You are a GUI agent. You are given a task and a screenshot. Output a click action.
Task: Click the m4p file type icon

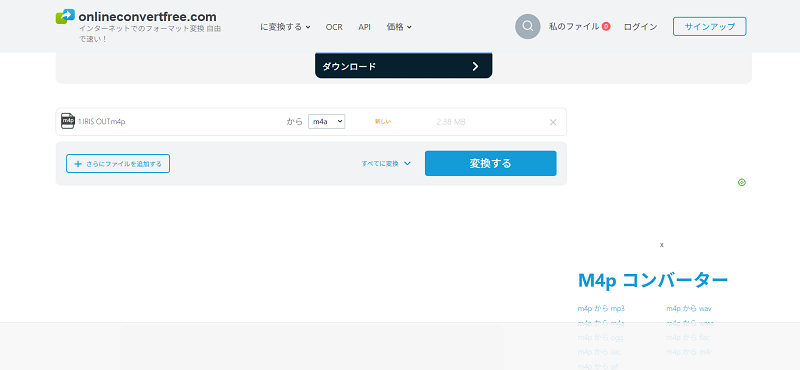[x=68, y=121]
